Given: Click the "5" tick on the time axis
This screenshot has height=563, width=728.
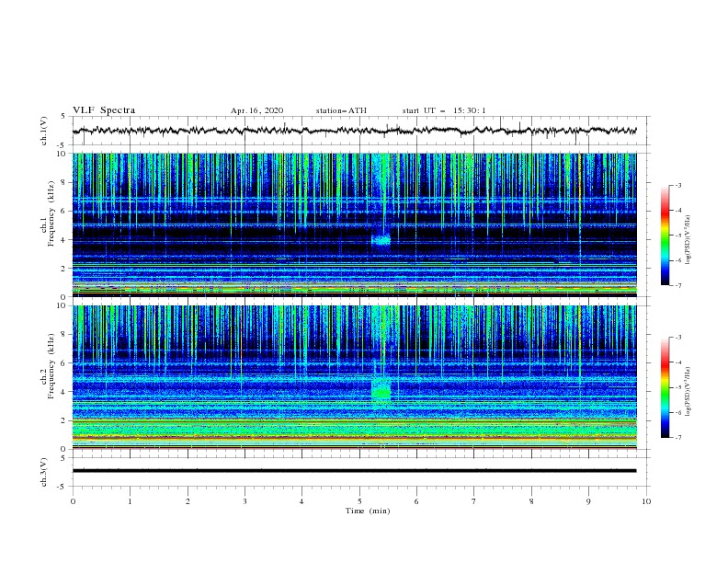Looking at the screenshot, I should click(x=359, y=501).
